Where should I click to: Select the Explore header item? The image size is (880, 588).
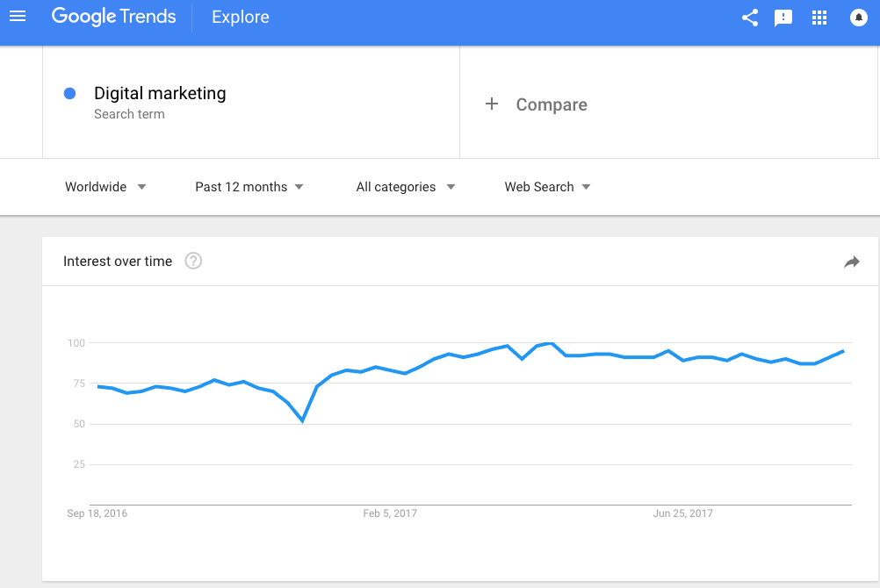(x=241, y=17)
